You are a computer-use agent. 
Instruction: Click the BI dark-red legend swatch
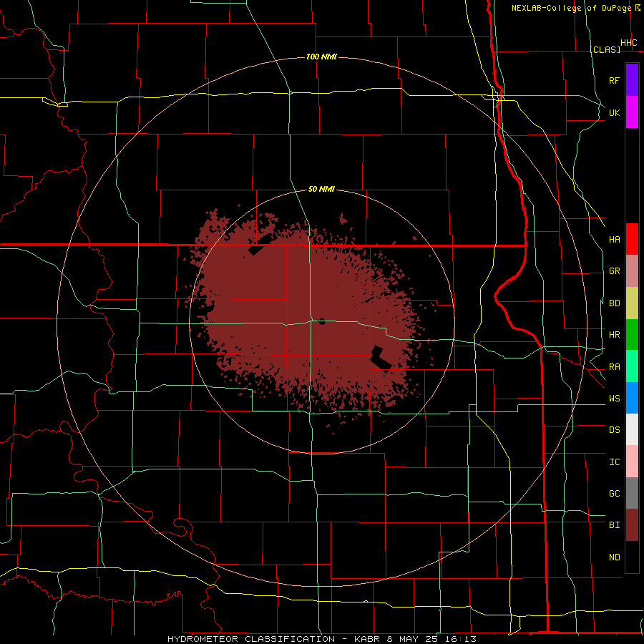tap(632, 525)
